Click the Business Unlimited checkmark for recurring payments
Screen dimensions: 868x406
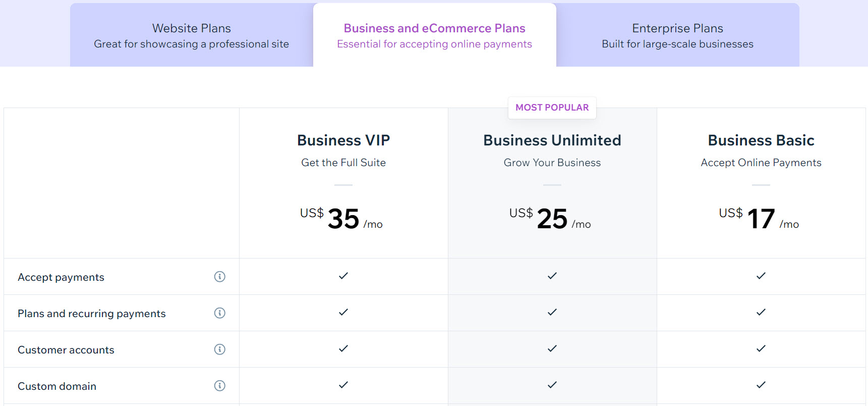552,312
